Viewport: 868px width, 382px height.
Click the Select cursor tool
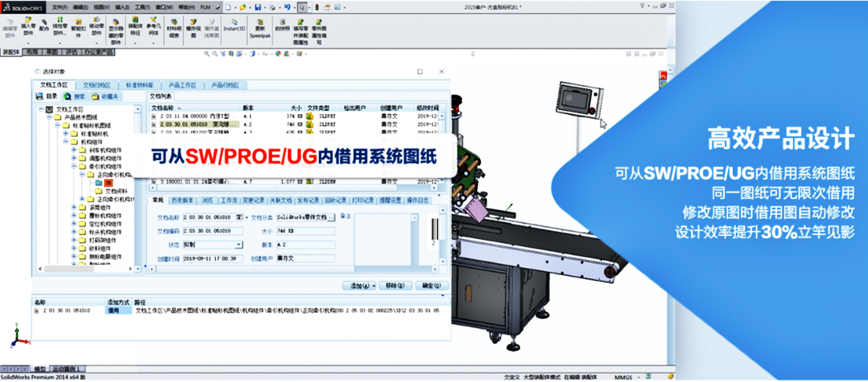303,7
